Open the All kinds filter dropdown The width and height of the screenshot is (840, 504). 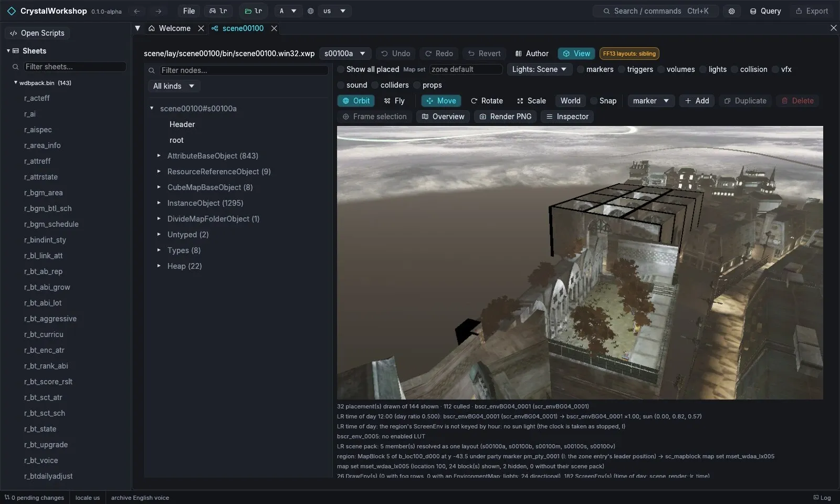click(174, 86)
